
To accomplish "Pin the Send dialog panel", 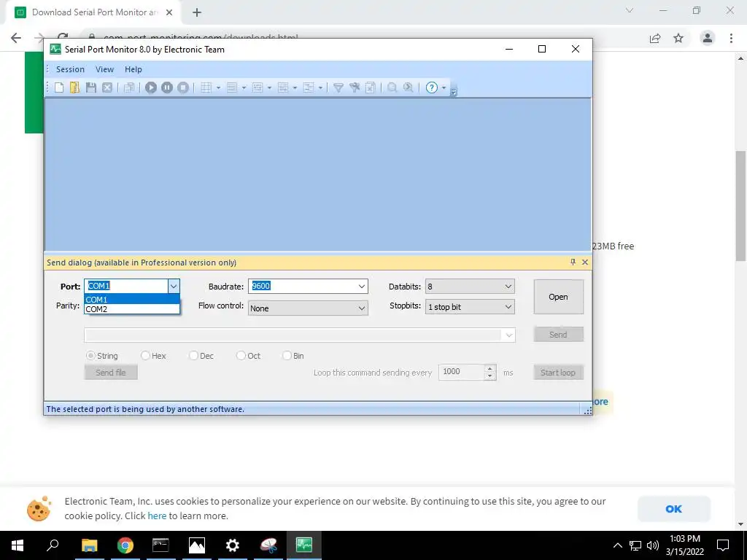I will pyautogui.click(x=573, y=262).
